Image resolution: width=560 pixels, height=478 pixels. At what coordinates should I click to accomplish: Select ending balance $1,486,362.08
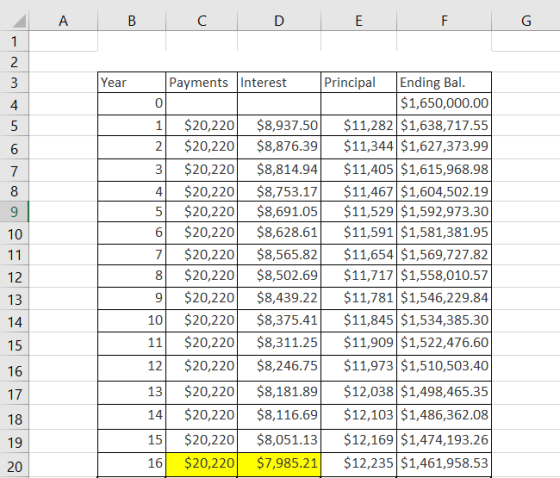point(444,417)
